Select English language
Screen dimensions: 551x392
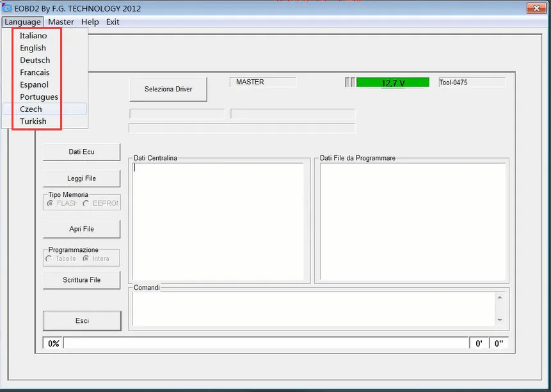coord(45,48)
